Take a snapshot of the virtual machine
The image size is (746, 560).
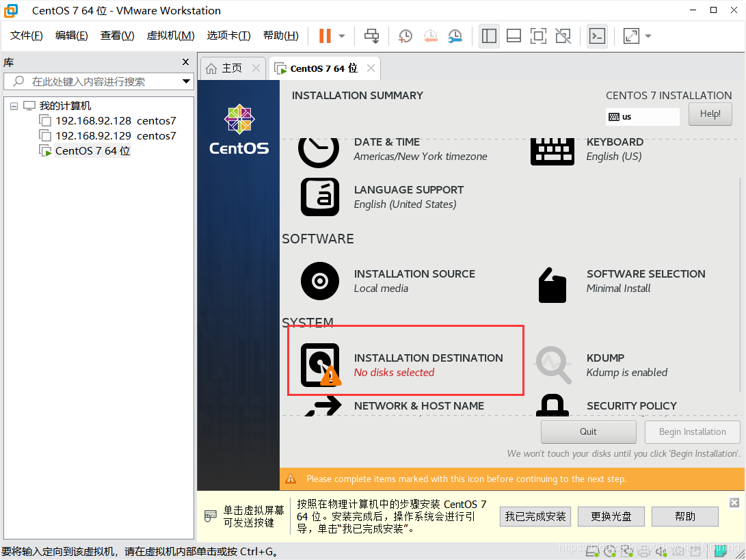[405, 36]
